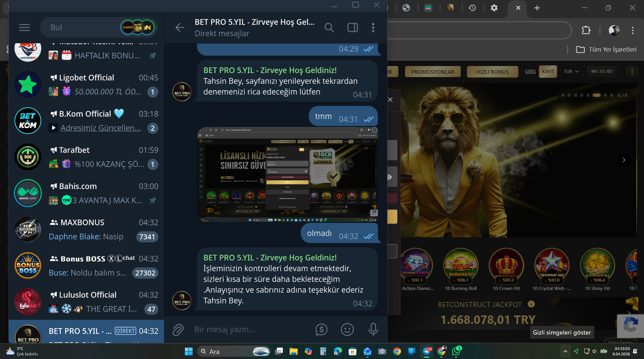The image size is (644, 359).
Task: Click the GİRİŞ login link
Action: coord(530,71)
